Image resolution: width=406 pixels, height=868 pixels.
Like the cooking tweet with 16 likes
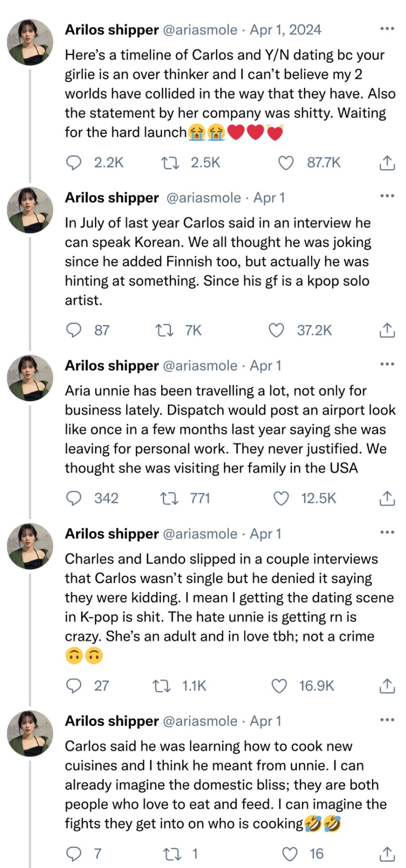[289, 854]
